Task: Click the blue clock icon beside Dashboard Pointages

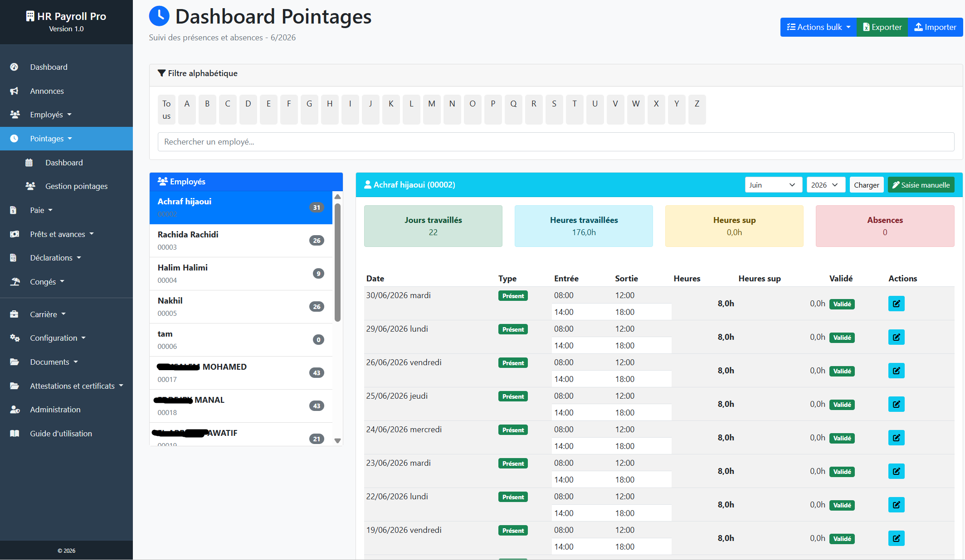Action: [159, 16]
